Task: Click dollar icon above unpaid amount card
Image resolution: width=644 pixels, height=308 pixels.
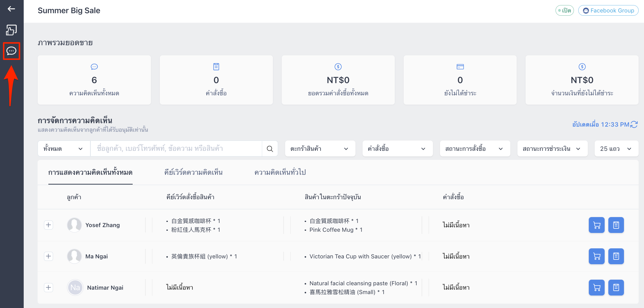Action: pos(582,66)
